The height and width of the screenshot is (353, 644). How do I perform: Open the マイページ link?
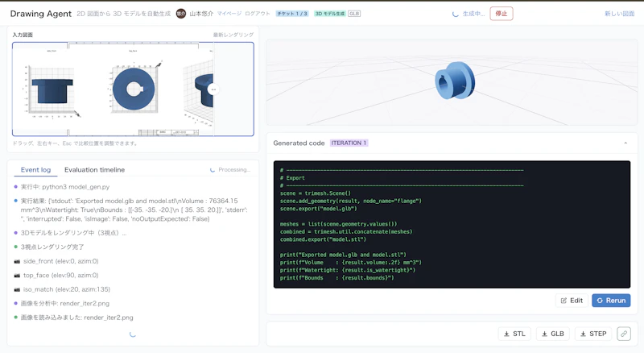pyautogui.click(x=229, y=14)
